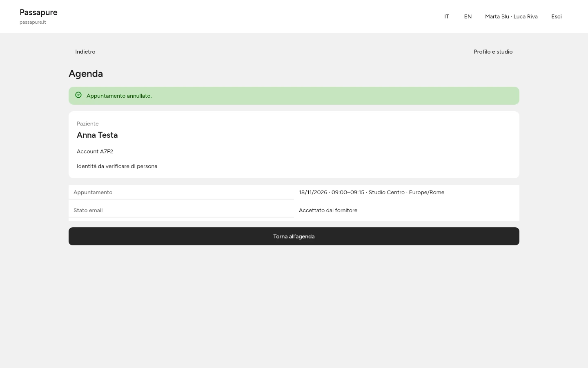Click the green checkmark icon in the banner
588x368 pixels.
[x=78, y=95]
